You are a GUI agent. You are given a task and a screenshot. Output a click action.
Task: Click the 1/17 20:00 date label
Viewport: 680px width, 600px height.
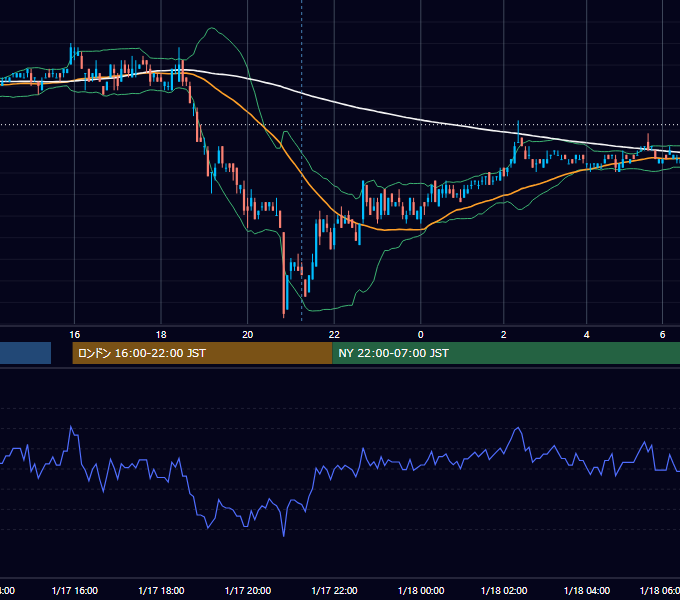pos(248,590)
